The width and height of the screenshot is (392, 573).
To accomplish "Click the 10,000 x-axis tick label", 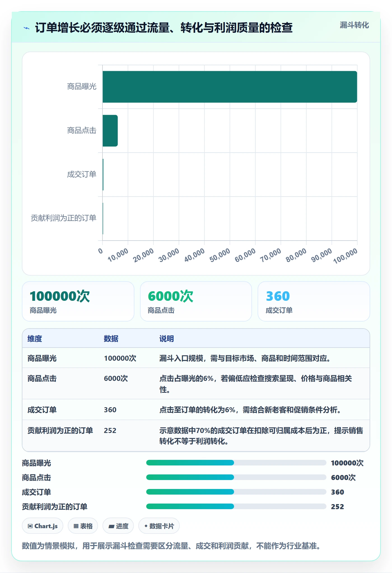I will [118, 255].
